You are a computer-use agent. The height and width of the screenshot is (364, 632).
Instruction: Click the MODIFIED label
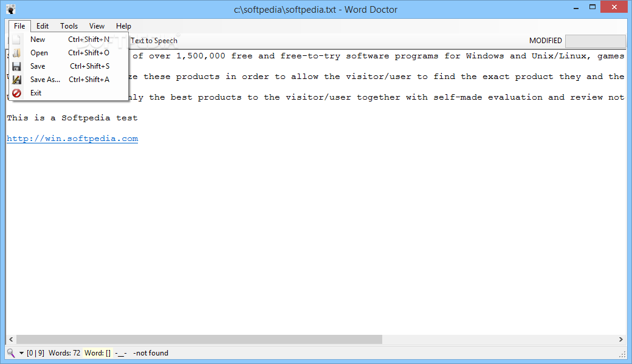(545, 41)
